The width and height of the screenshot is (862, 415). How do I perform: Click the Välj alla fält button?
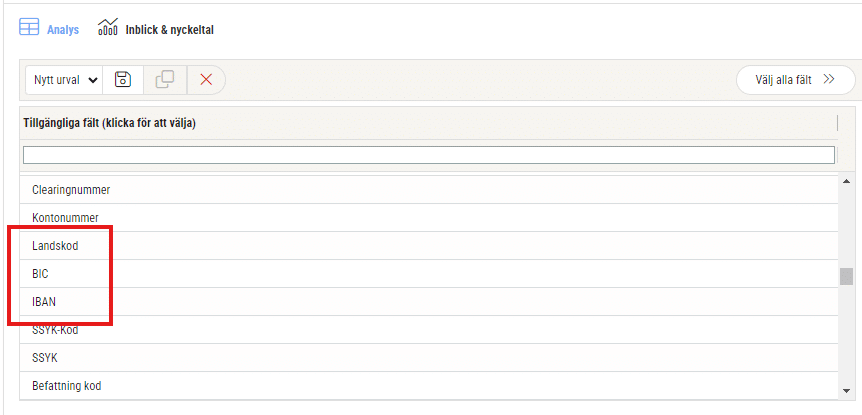795,80
